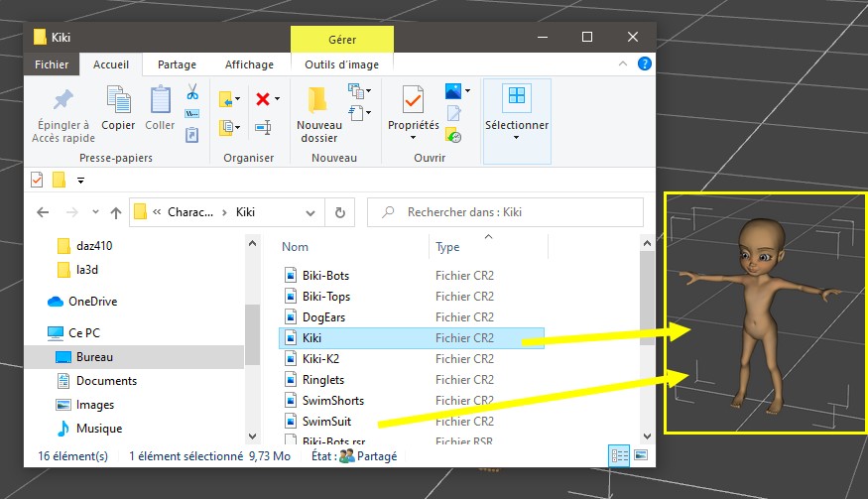Collapse the ribbon with the chevron
Image resolution: width=868 pixels, height=499 pixels.
click(x=623, y=63)
